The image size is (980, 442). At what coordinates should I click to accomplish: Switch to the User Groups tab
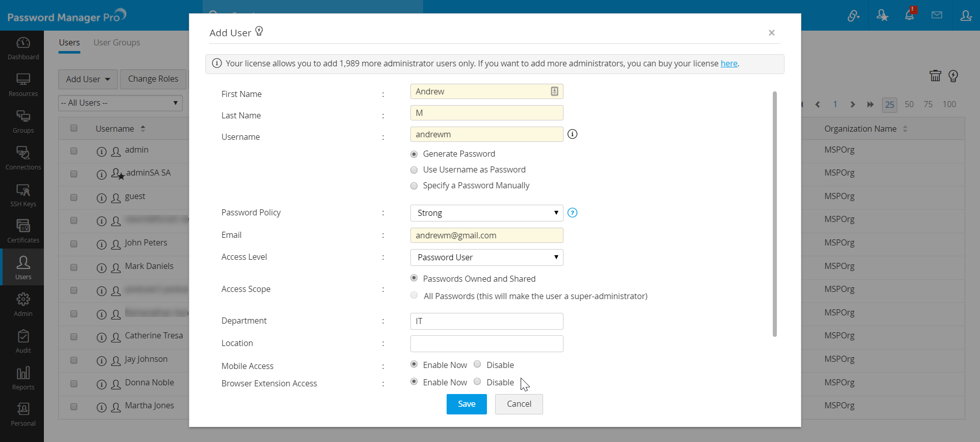click(x=116, y=43)
